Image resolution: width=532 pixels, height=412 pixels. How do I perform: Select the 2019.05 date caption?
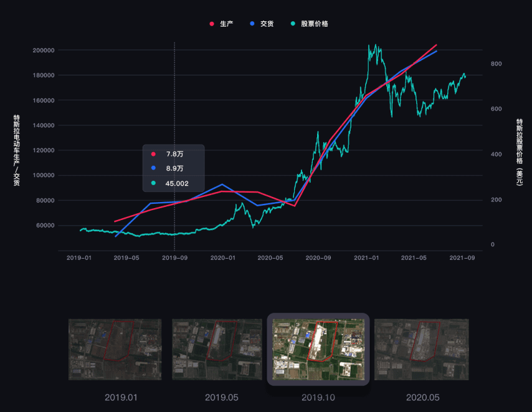click(x=222, y=397)
